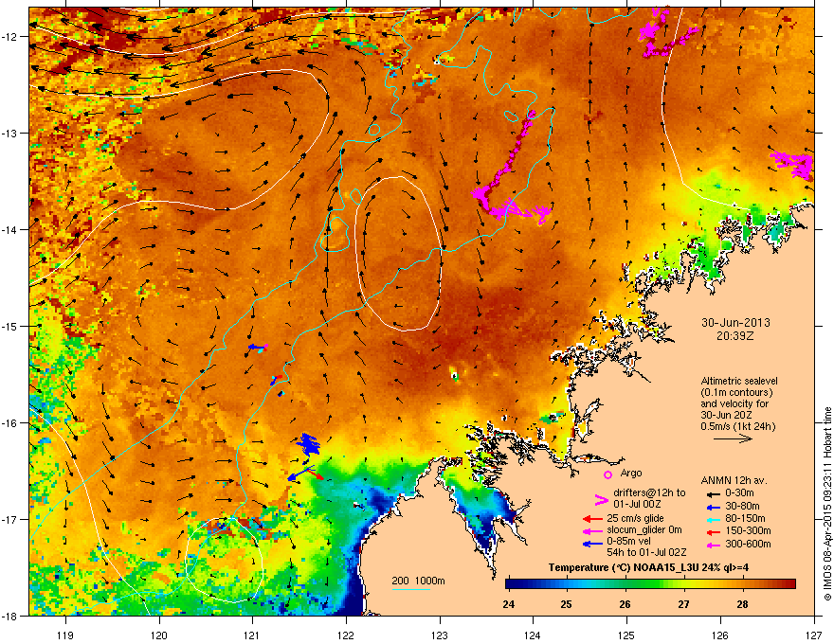
Task: Click the '127' longitude axis label
Action: coord(814,635)
